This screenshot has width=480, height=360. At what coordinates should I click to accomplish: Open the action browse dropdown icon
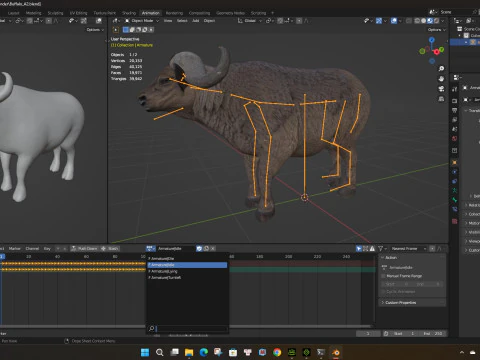[x=151, y=249]
